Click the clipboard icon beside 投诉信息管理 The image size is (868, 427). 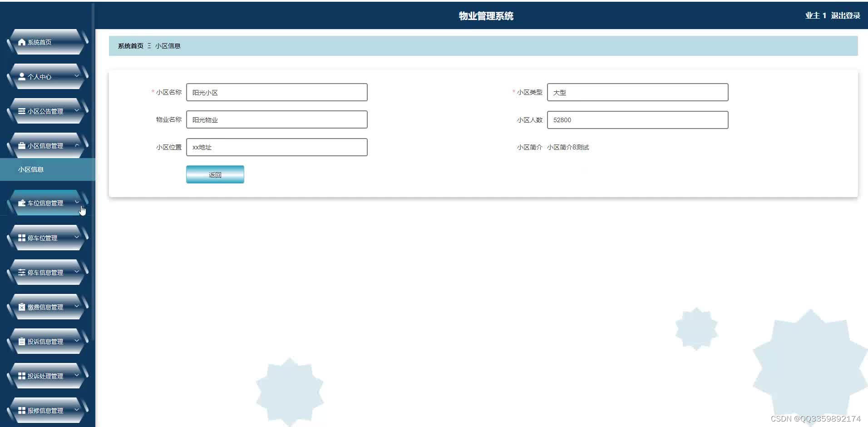22,342
